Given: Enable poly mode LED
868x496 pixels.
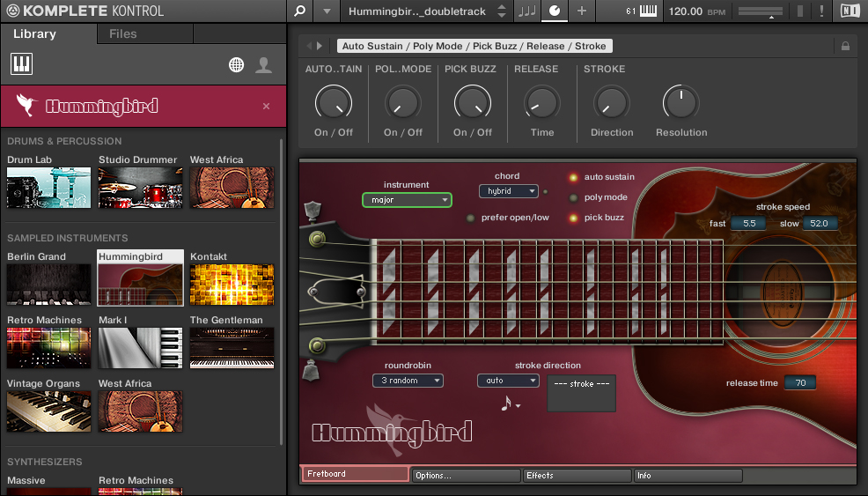Looking at the screenshot, I should [573, 197].
